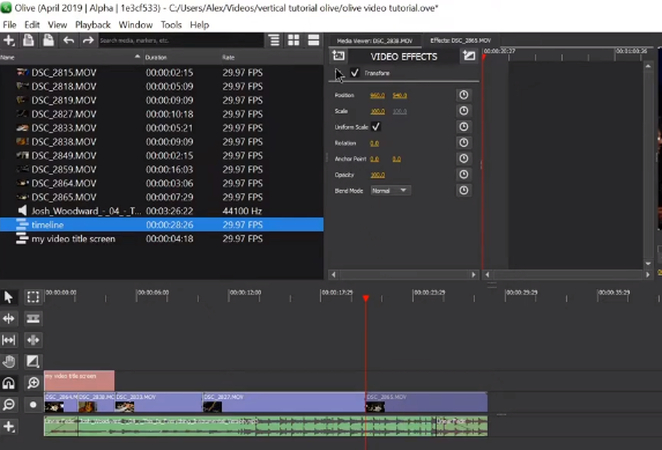This screenshot has width=662, height=450.
Task: Select the DSC_2827.MOV clip on the timeline
Action: 284,402
